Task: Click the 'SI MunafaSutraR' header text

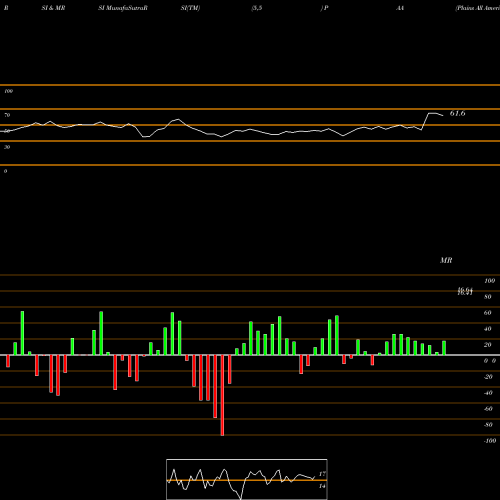Action: click(123, 8)
